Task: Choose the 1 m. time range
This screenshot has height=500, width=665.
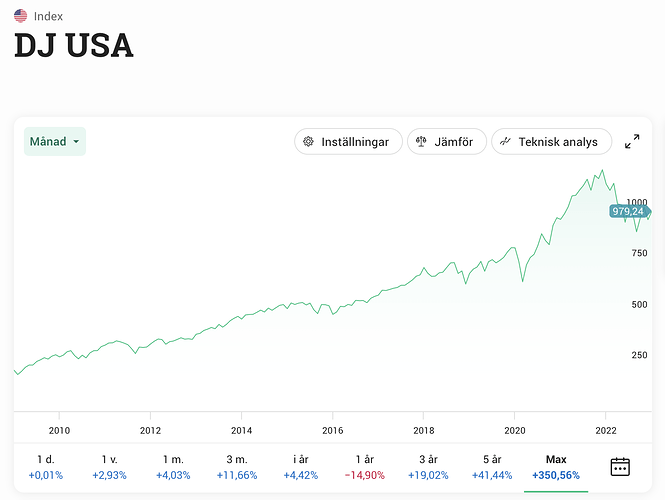Action: 173,467
